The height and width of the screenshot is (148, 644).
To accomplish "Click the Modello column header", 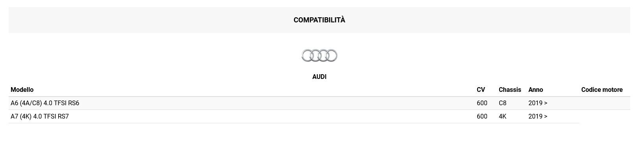I will pos(22,90).
